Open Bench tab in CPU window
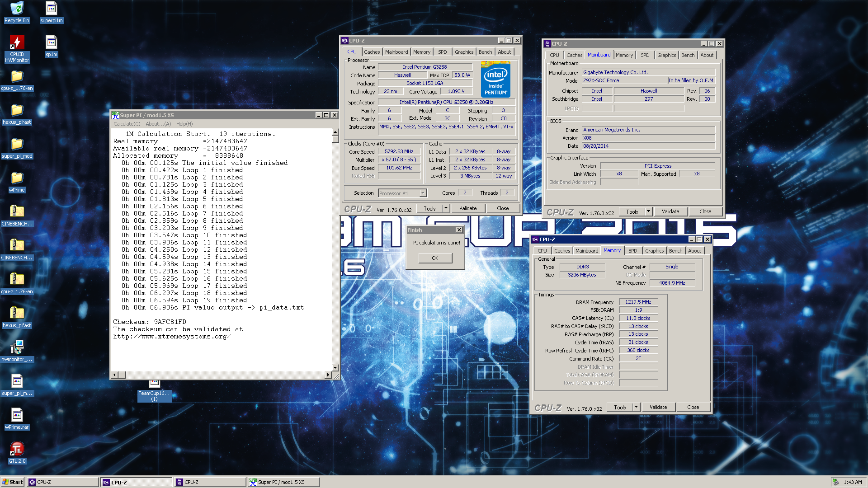 (485, 52)
